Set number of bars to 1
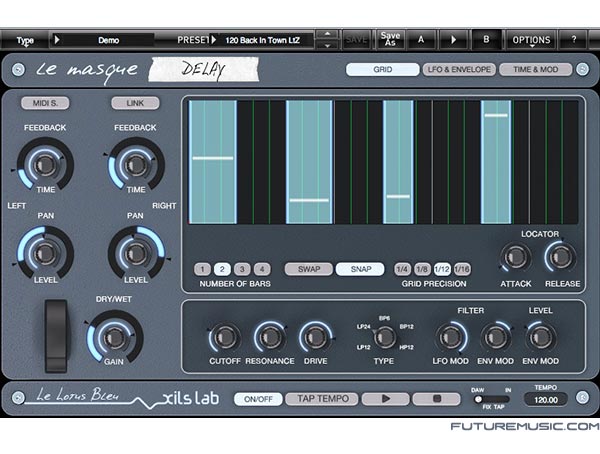This screenshot has height=454, width=600. point(202,269)
